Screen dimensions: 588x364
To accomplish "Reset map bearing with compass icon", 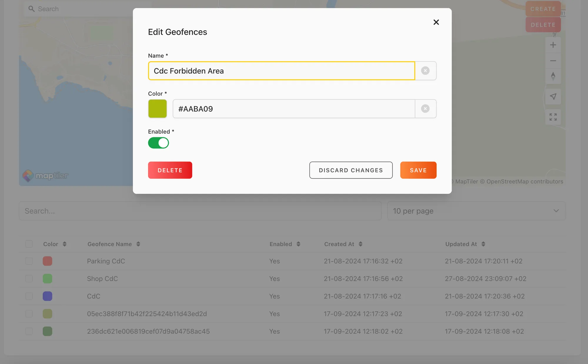I will coord(553,76).
